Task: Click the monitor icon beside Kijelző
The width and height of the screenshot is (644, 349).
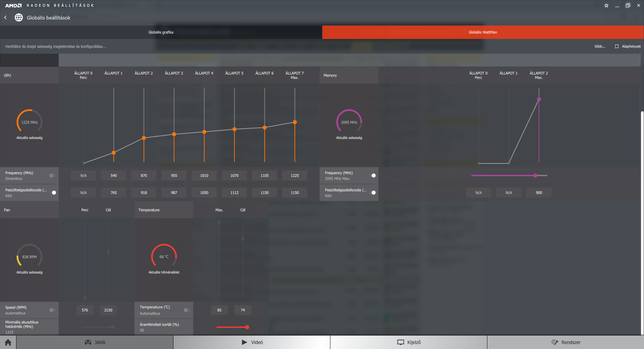Action: coord(400,342)
